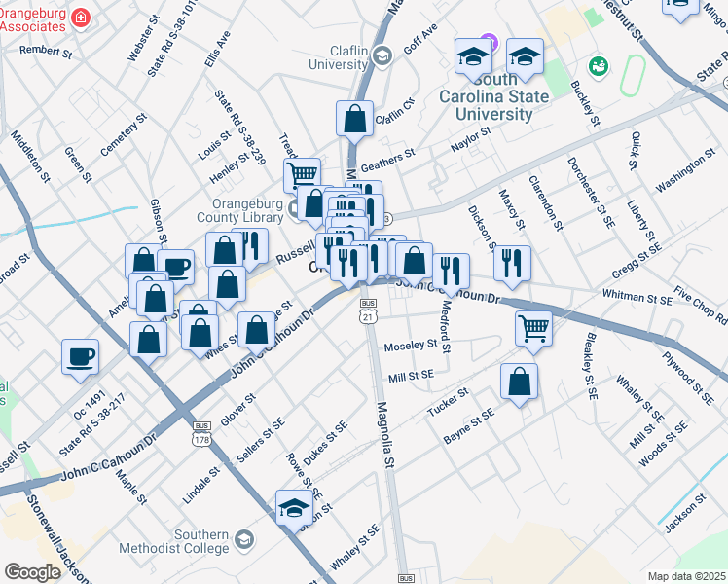Screen dimensions: 728x584
Task: Click the Goff Ave label
Action: 420,39
